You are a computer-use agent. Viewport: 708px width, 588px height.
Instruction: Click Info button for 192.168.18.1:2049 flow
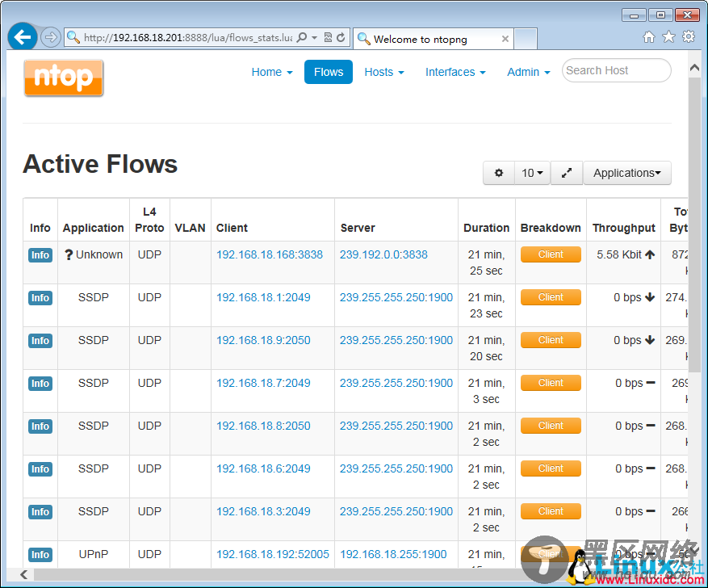(40, 298)
